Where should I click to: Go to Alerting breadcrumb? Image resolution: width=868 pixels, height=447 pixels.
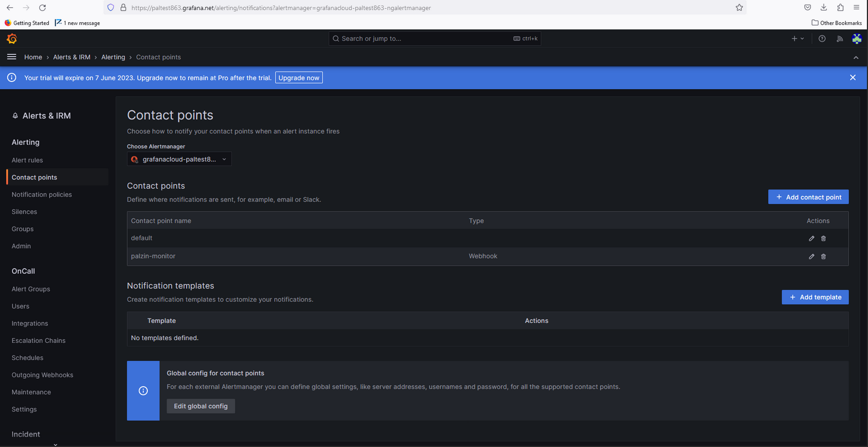(x=113, y=57)
